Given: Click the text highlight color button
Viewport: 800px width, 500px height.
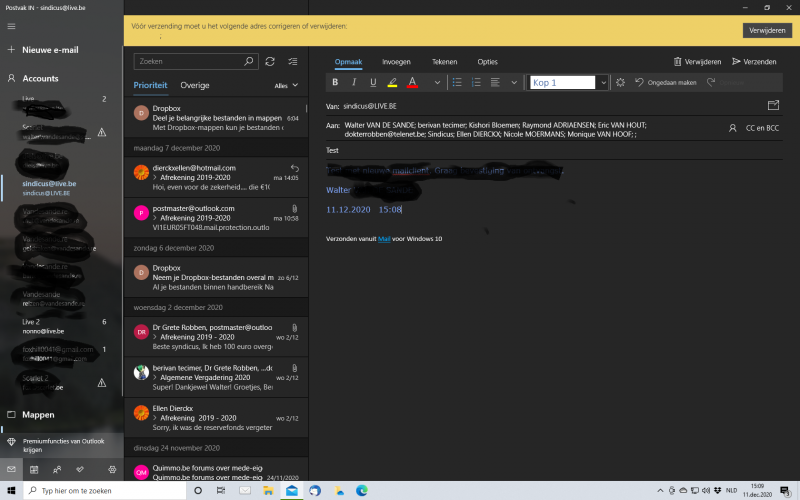Looking at the screenshot, I should pos(392,82).
